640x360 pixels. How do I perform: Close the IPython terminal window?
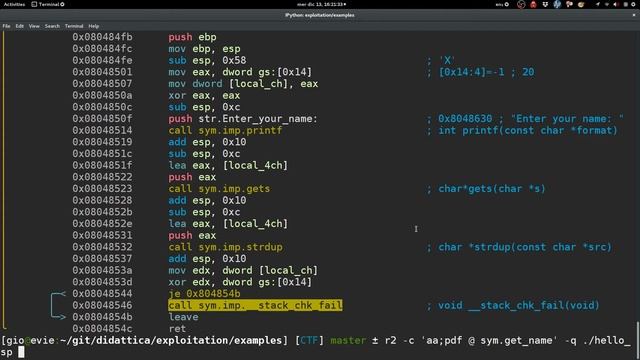(x=634, y=15)
